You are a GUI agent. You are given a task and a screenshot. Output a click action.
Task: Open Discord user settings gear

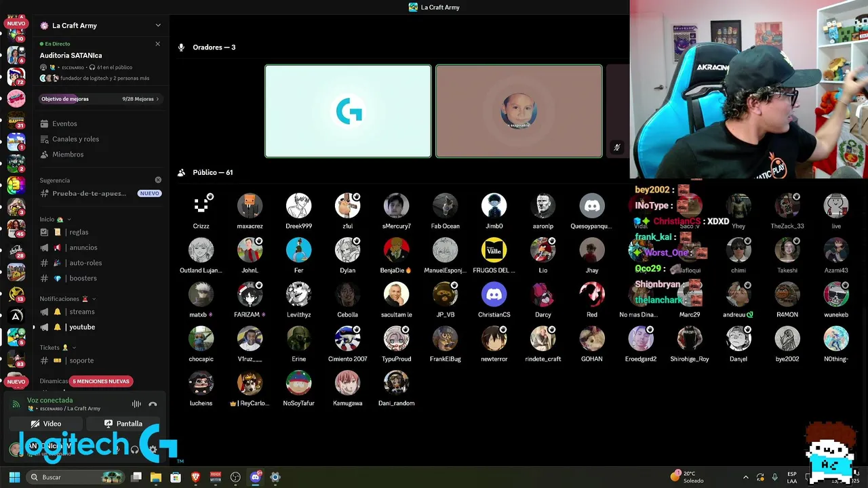[x=153, y=449]
